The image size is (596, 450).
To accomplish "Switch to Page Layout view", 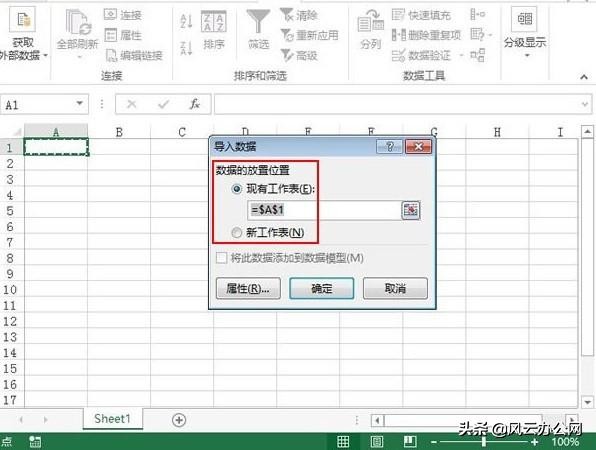I will click(376, 442).
